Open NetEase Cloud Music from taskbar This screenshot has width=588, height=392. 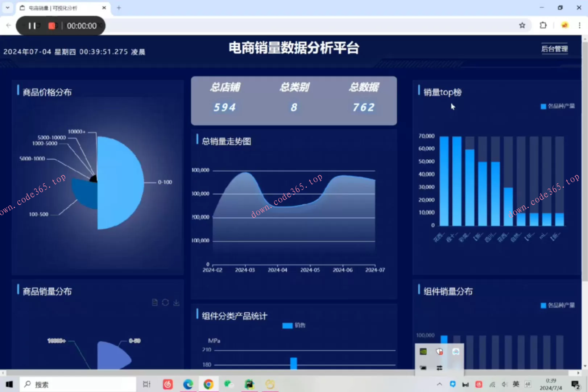[167, 384]
